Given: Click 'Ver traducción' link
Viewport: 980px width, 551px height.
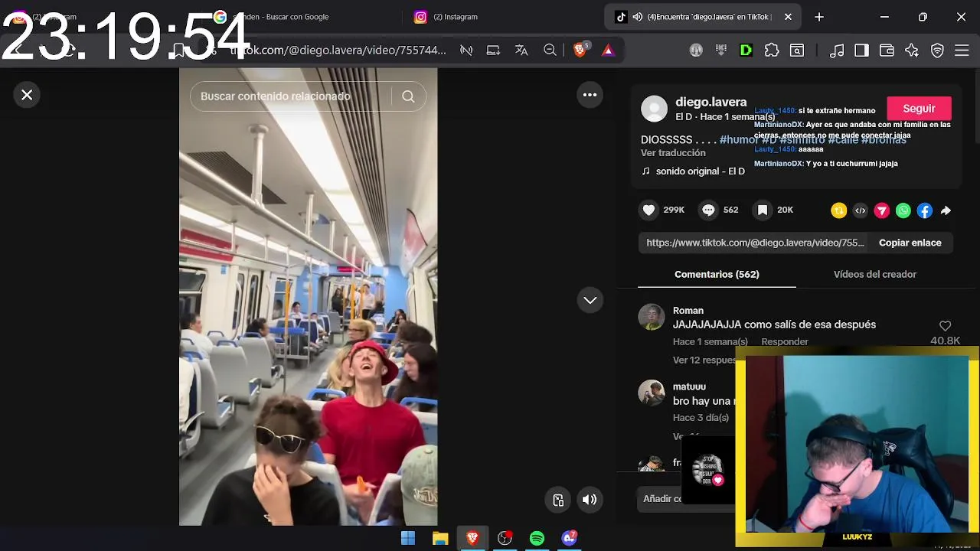Looking at the screenshot, I should click(673, 153).
